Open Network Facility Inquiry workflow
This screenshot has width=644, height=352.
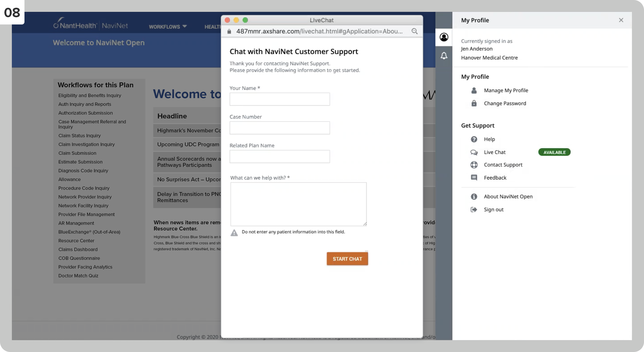pyautogui.click(x=83, y=206)
